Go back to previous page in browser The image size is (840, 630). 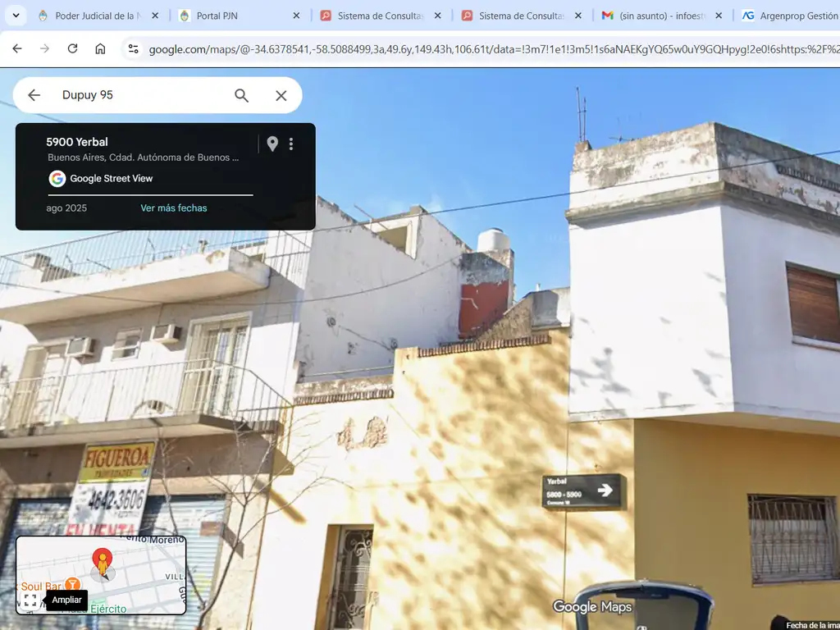coord(17,48)
